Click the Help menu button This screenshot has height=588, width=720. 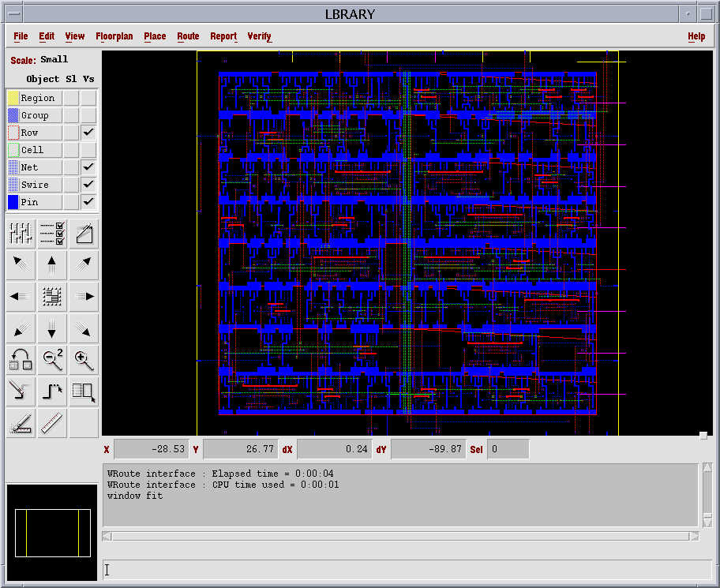click(696, 36)
